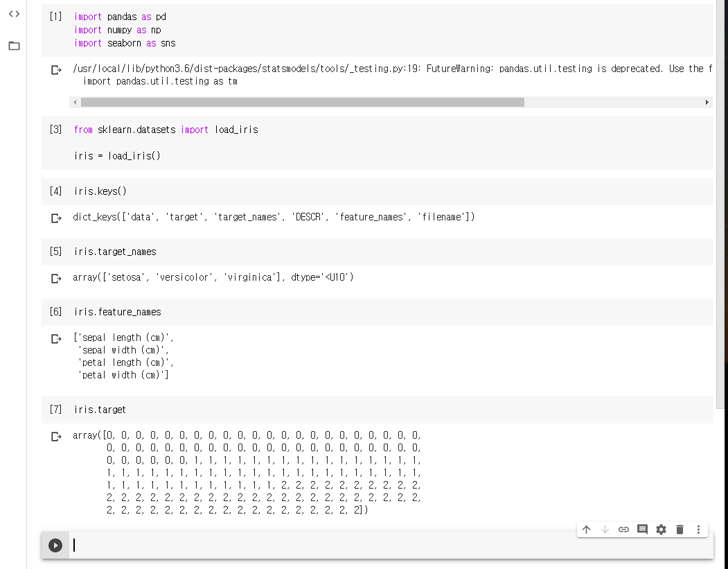The height and width of the screenshot is (569, 728).
Task: Click output icon beside feature names list
Action: click(x=56, y=339)
